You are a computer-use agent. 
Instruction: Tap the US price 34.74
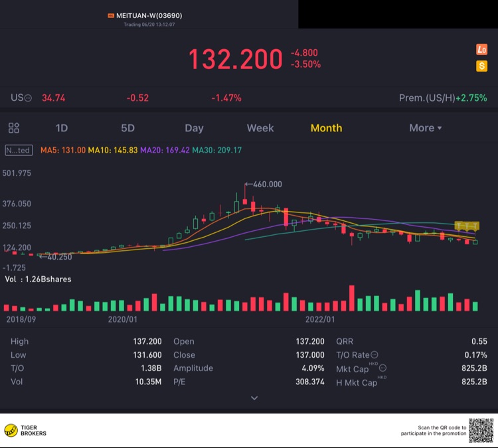pyautogui.click(x=54, y=98)
